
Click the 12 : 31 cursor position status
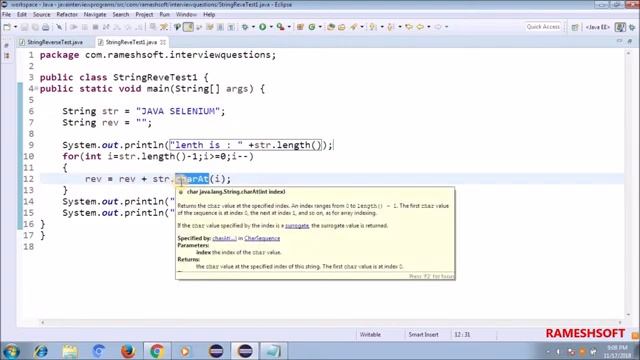point(462,334)
